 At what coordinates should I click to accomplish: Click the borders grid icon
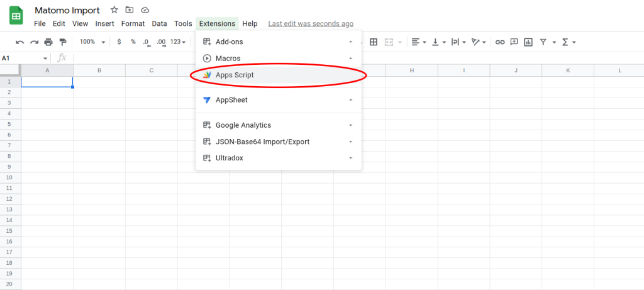click(374, 42)
